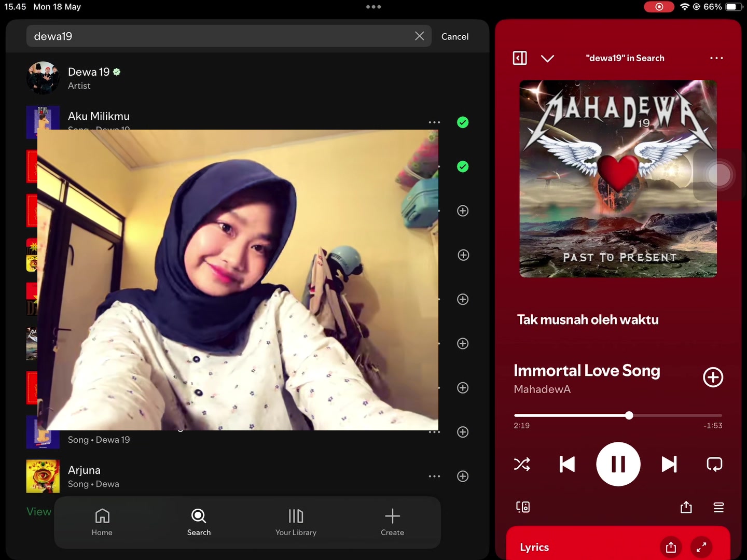
Task: Tap the AssistiveTouch floating button
Action: coord(720,175)
